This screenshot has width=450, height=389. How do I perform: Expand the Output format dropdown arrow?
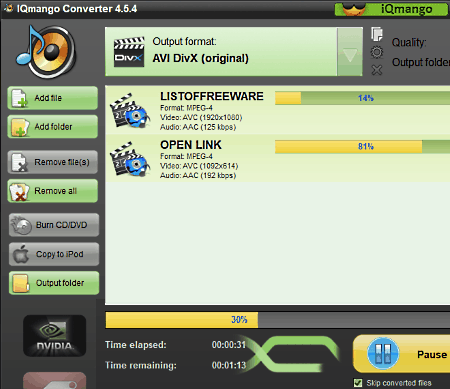pyautogui.click(x=350, y=52)
